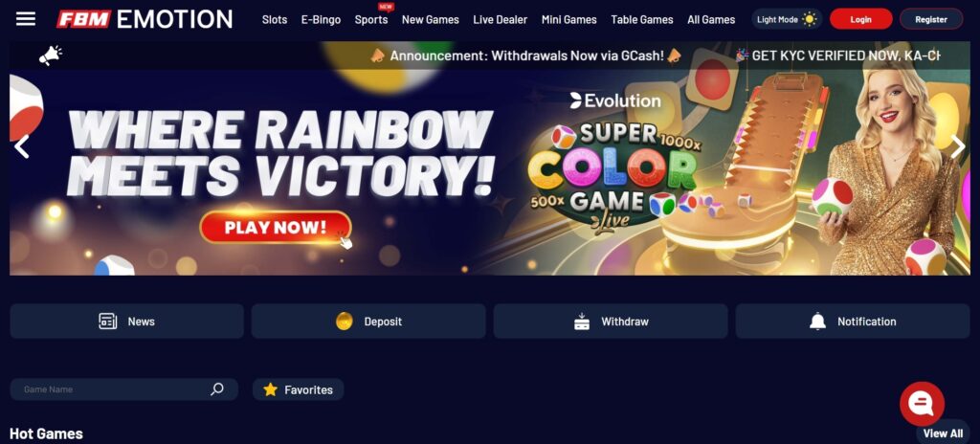Click the FBM Emotion logo
The height and width of the screenshot is (444, 980).
pos(145,19)
